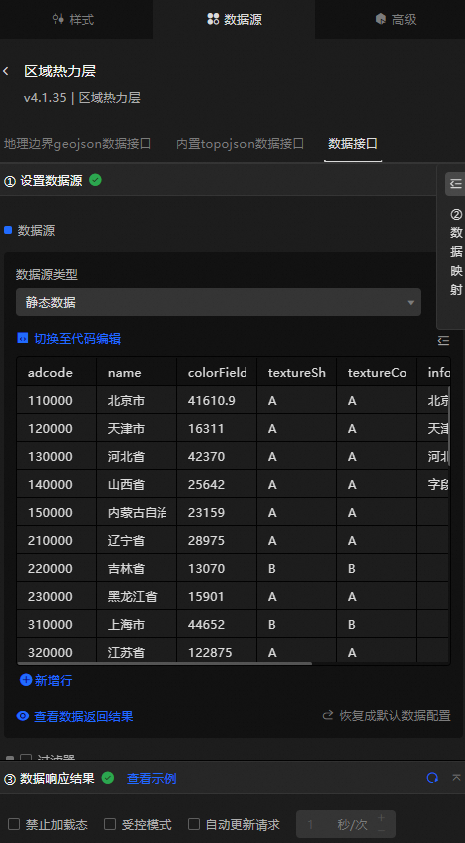Click the vertical scrollbar of the data table

448,425
